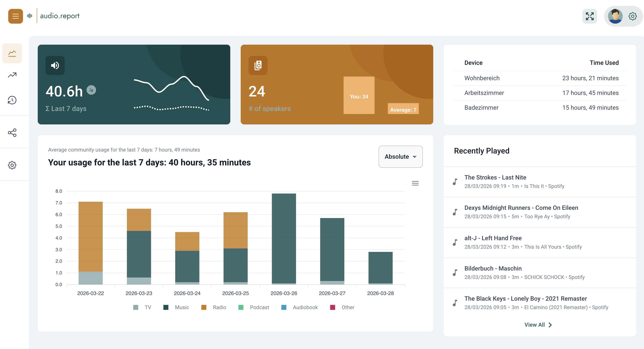Open Dexys Midnight Runners - Come On Eileen
Screen dimensions: 644x349
[x=539, y=212]
